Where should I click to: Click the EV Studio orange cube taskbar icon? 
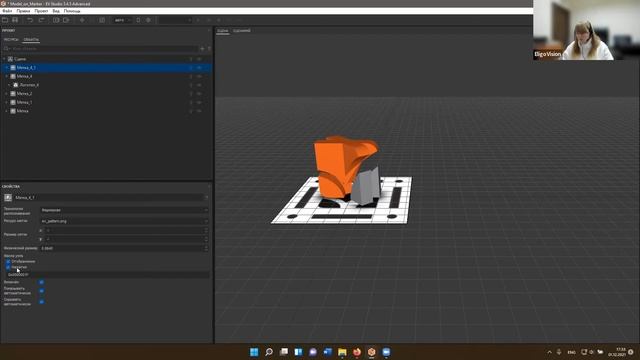[371, 352]
